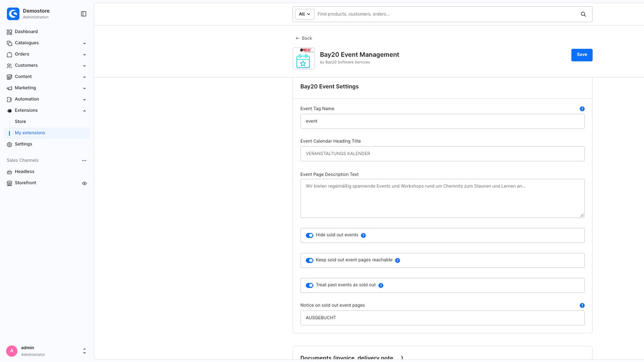Image resolution: width=644 pixels, height=362 pixels.
Task: Toggle Keep sold out event pages reachable
Action: (310, 260)
